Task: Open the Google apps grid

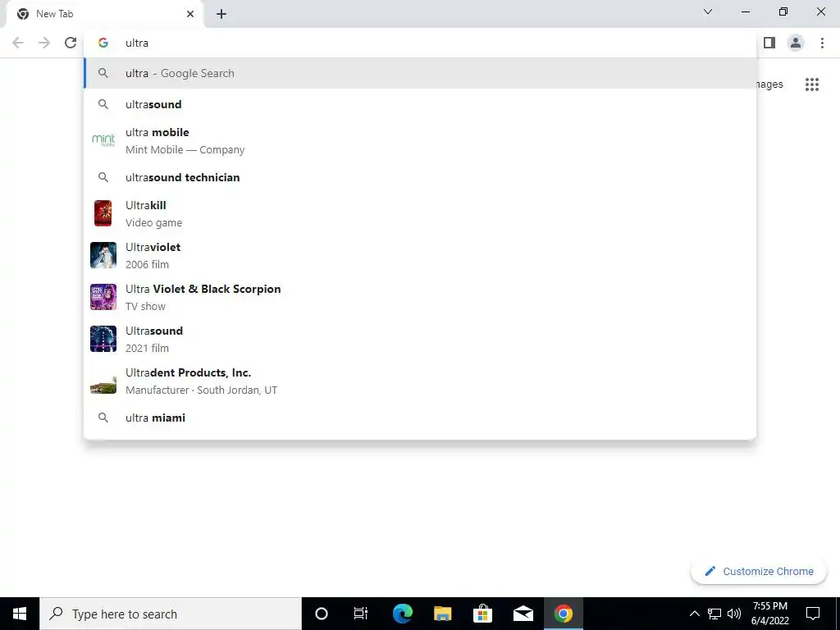Action: tap(812, 84)
